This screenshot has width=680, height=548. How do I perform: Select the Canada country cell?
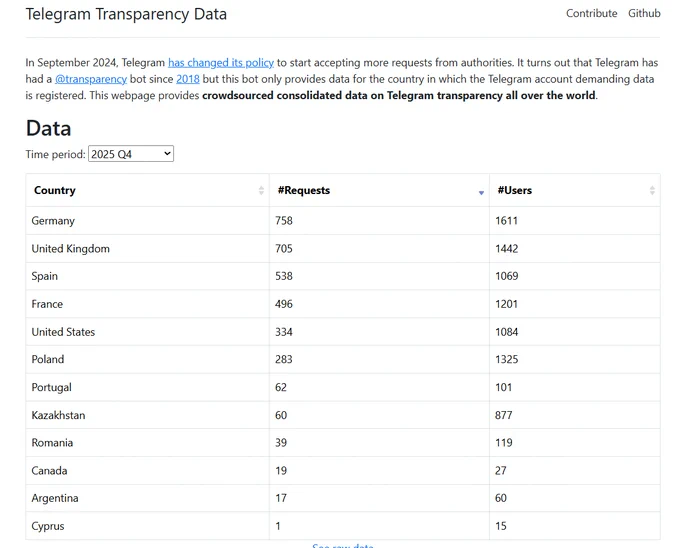point(147,470)
